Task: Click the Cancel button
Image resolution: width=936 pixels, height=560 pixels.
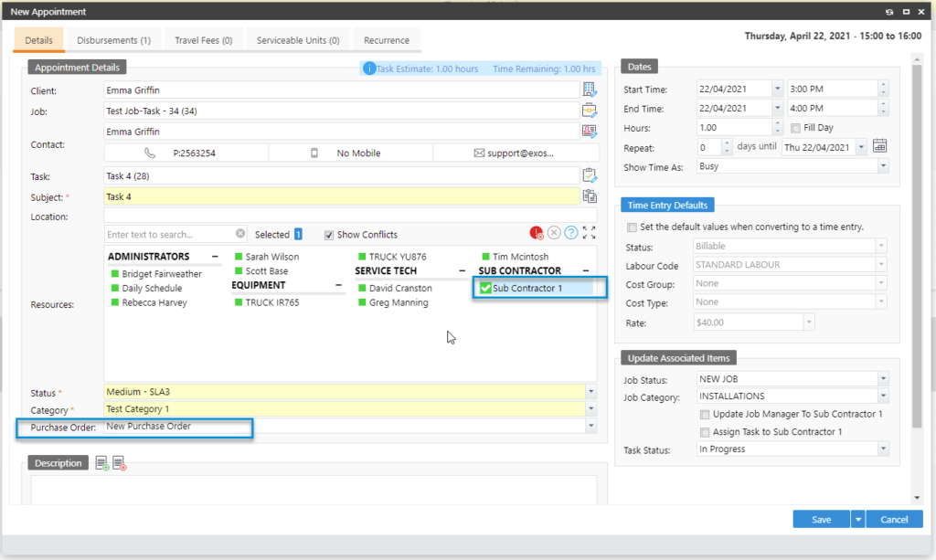Action: (x=894, y=520)
